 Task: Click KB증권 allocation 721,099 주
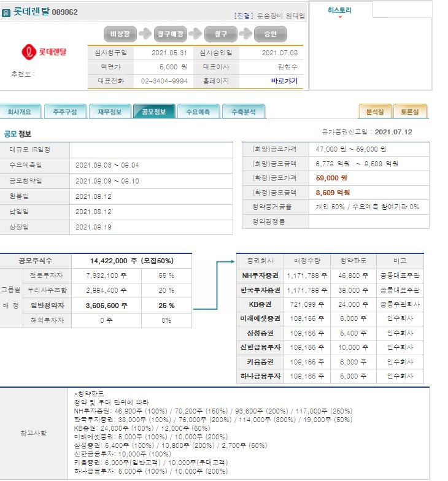pyautogui.click(x=307, y=304)
